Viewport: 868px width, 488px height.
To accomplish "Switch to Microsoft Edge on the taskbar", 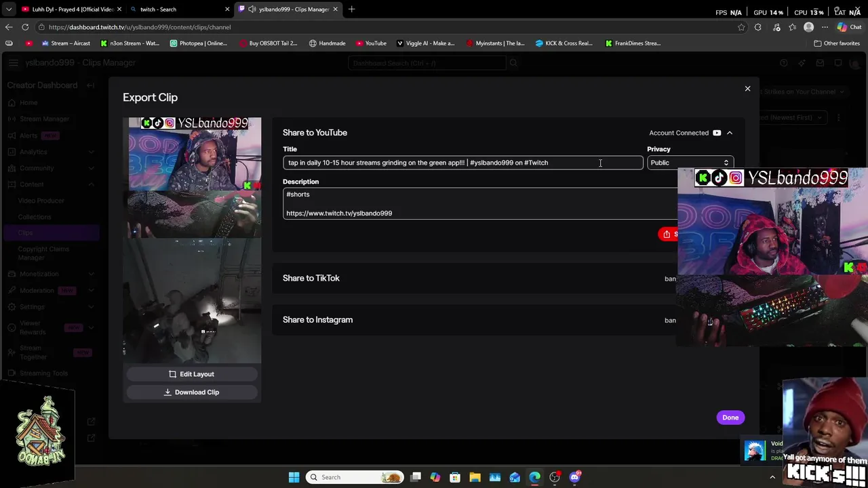I will (x=535, y=477).
